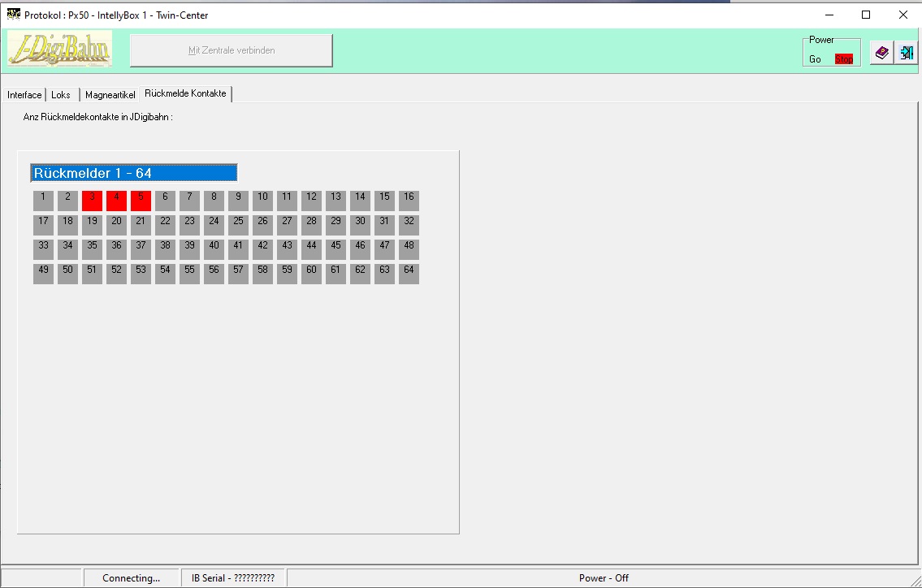Viewport: 922px width, 588px height.
Task: Open the Magneartikel tab
Action: tap(110, 95)
